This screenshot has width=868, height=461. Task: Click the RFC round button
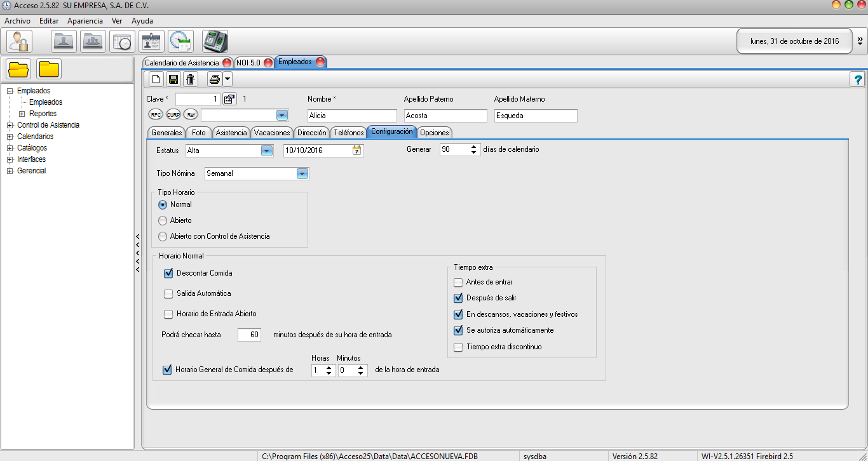155,115
